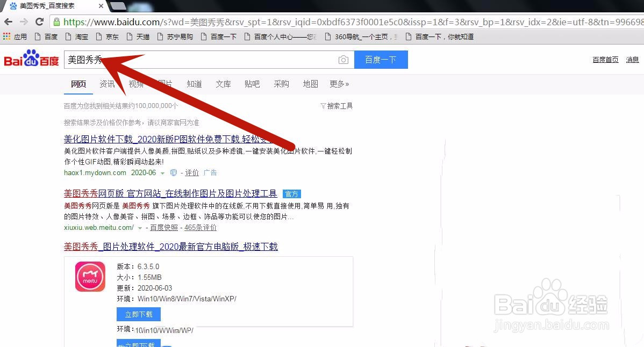Click the 立即下载 button under version info
Screen dimensions: 644x347
click(x=138, y=314)
